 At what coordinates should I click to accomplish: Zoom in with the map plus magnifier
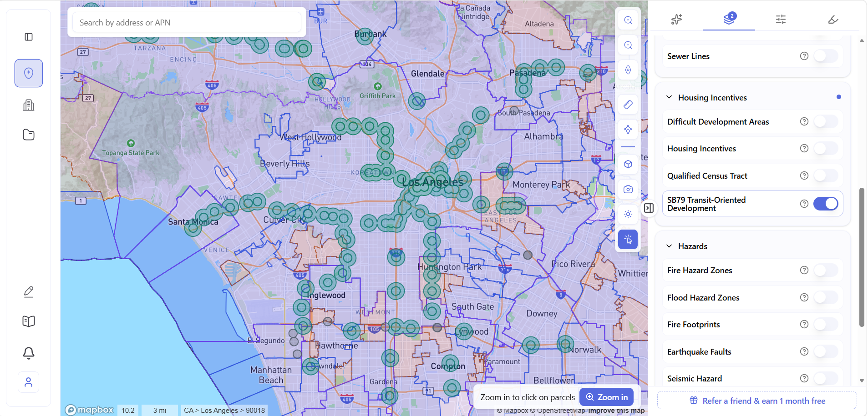(x=628, y=20)
